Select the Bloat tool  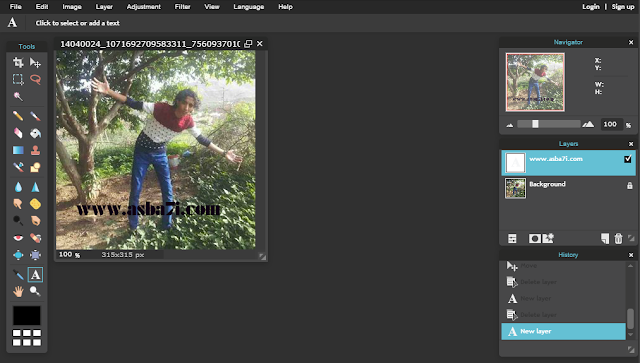click(18, 255)
